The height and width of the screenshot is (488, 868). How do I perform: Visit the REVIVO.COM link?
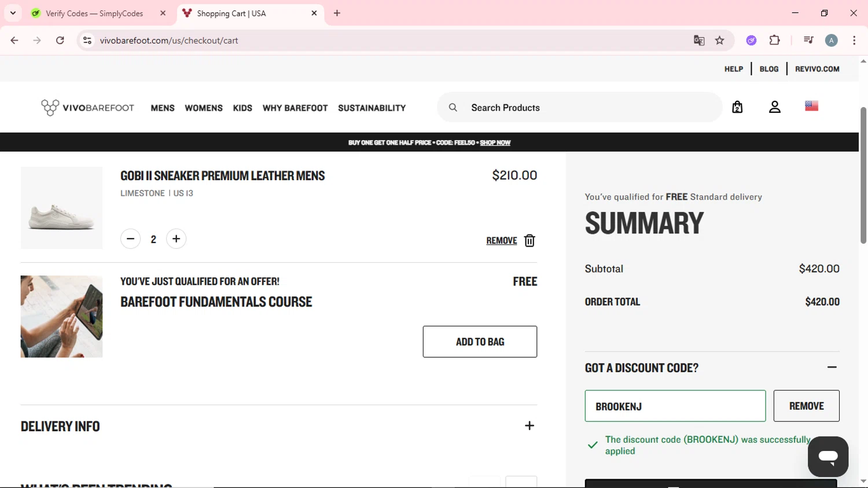[x=817, y=69]
